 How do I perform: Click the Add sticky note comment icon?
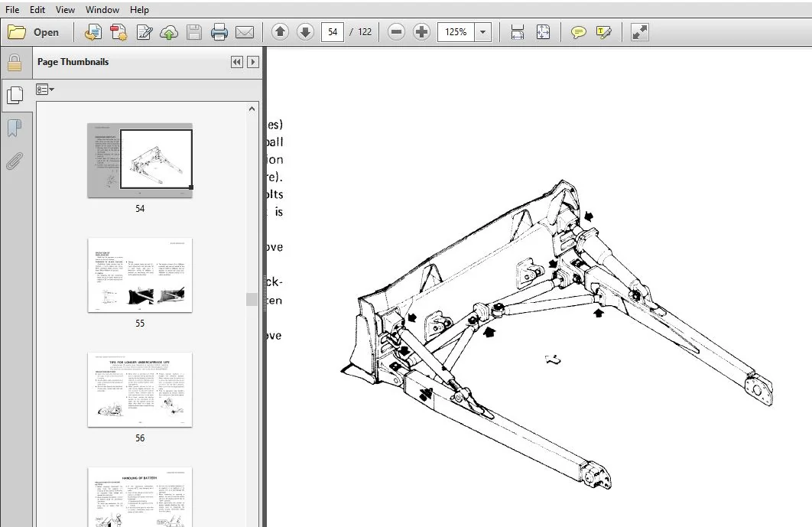tap(579, 32)
